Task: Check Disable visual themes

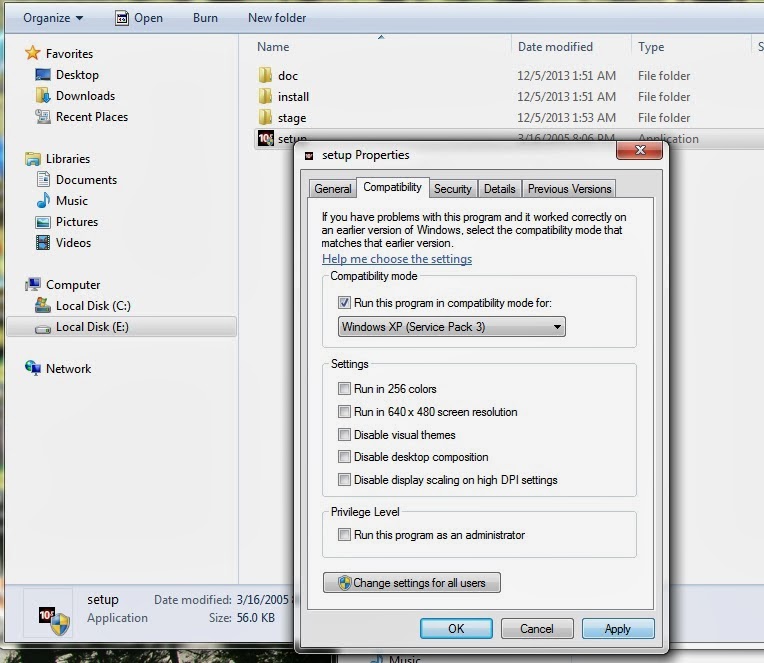Action: (x=344, y=434)
